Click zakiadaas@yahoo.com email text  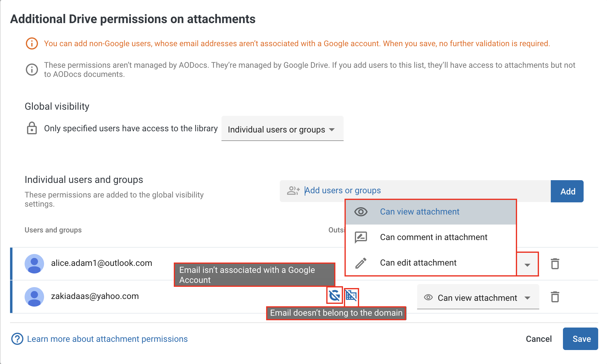coord(95,296)
